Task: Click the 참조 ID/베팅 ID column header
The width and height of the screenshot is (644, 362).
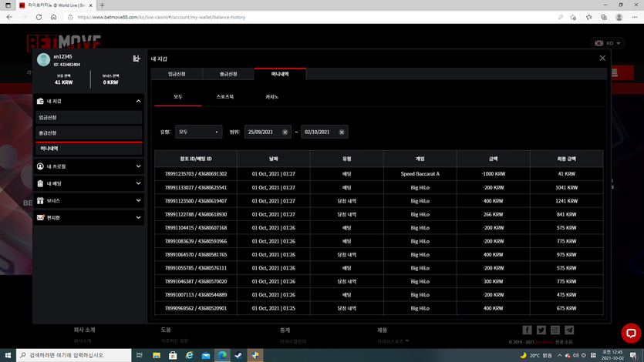Action: point(195,159)
